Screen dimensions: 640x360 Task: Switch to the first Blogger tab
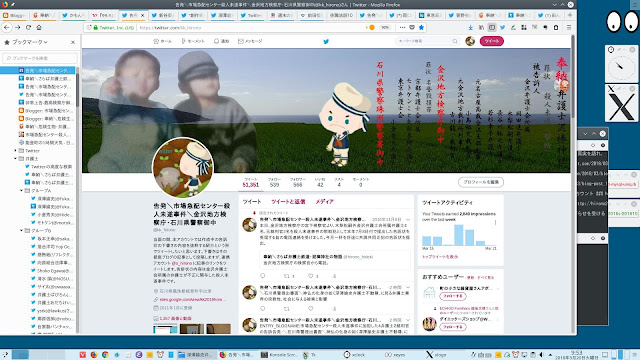(14, 15)
